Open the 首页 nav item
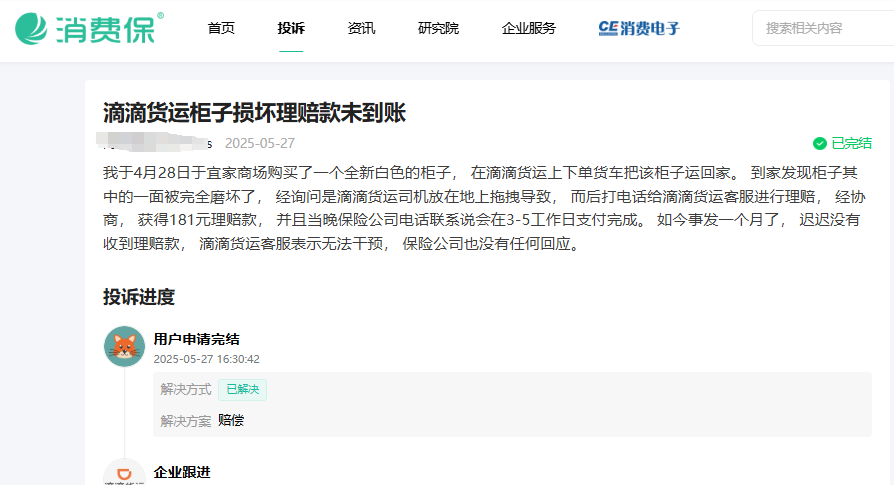The width and height of the screenshot is (894, 485). pyautogui.click(x=221, y=28)
